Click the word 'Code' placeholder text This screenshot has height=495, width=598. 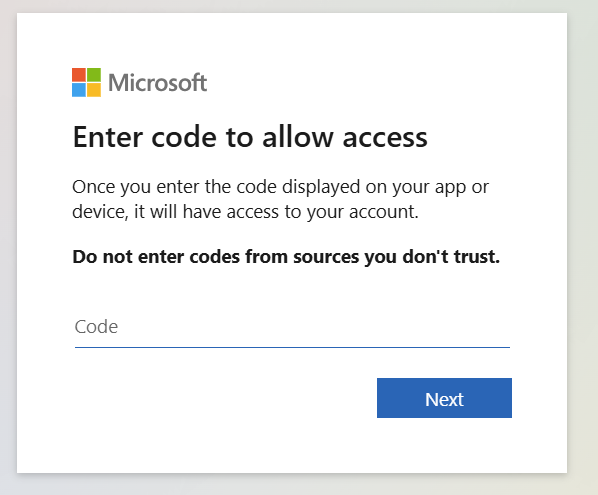tap(96, 327)
